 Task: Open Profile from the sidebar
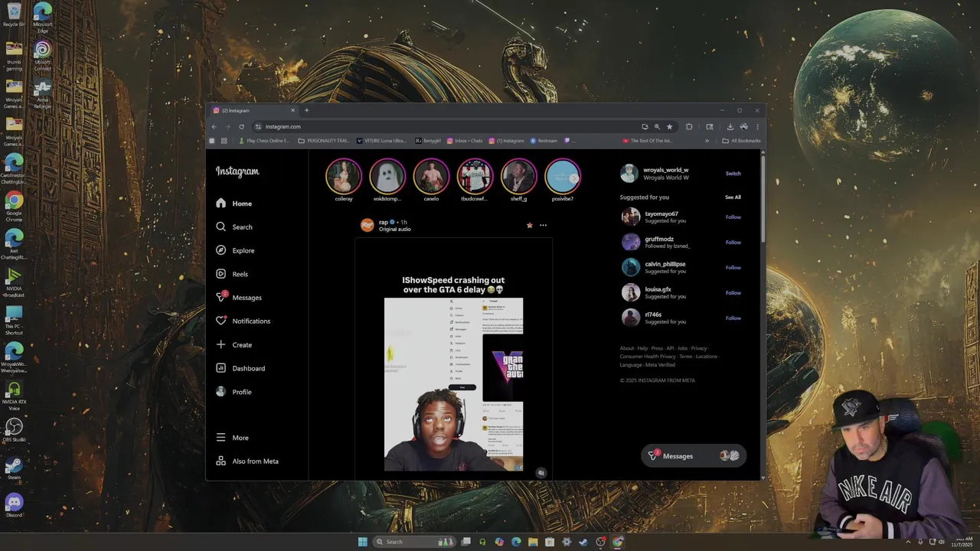[234, 392]
